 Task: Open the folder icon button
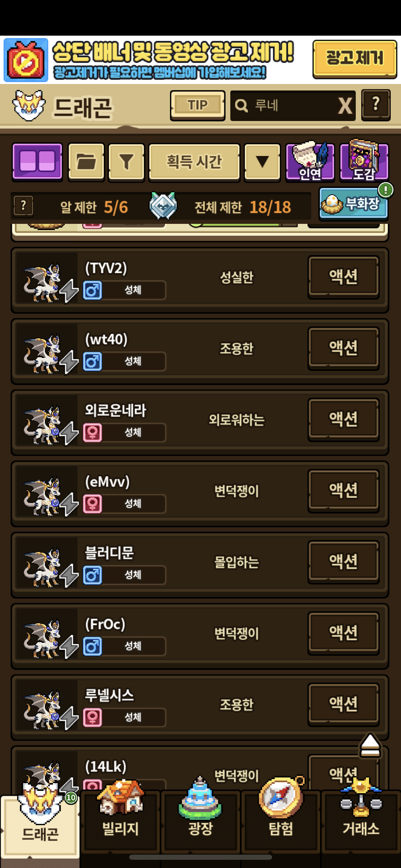point(86,162)
